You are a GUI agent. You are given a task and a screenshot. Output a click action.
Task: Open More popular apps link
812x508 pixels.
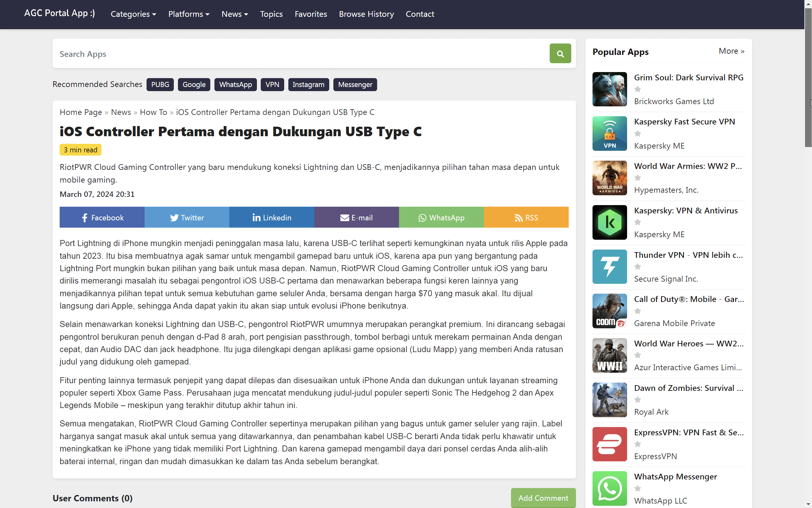coord(731,51)
